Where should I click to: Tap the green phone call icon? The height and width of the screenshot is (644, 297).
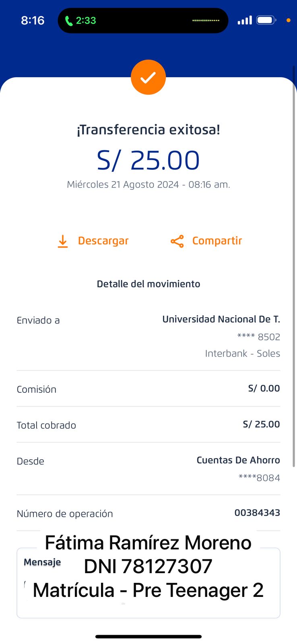click(69, 21)
